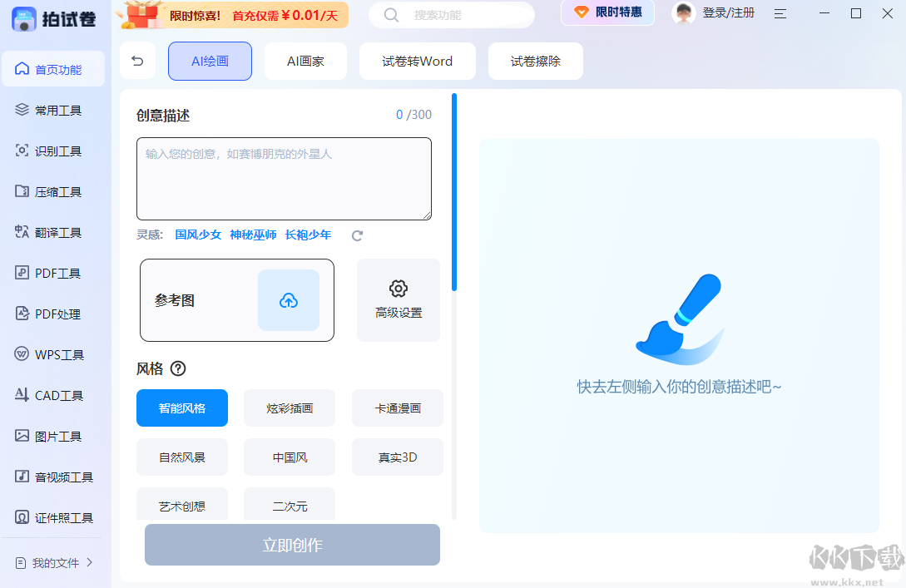
Task: Select the 智能风格 style
Action: pos(182,408)
